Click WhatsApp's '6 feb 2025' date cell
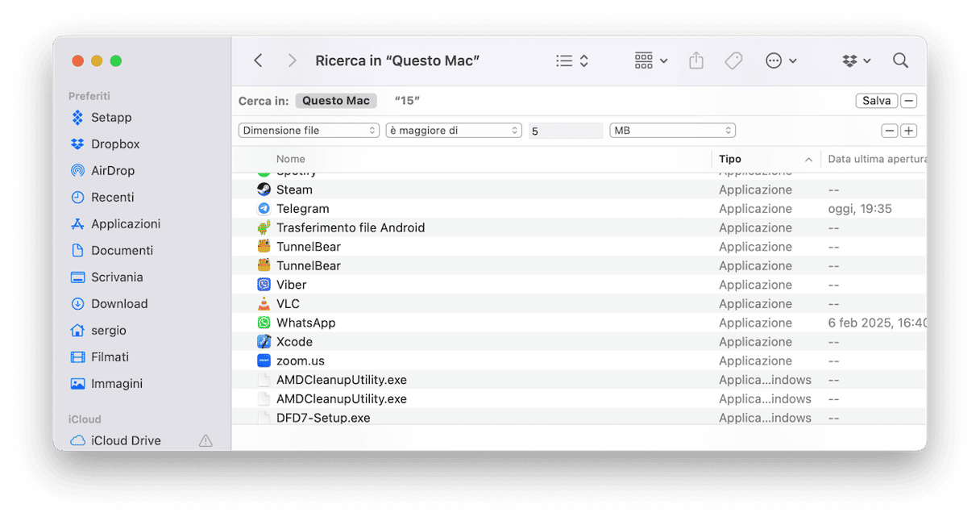This screenshot has height=521, width=980. pos(877,323)
